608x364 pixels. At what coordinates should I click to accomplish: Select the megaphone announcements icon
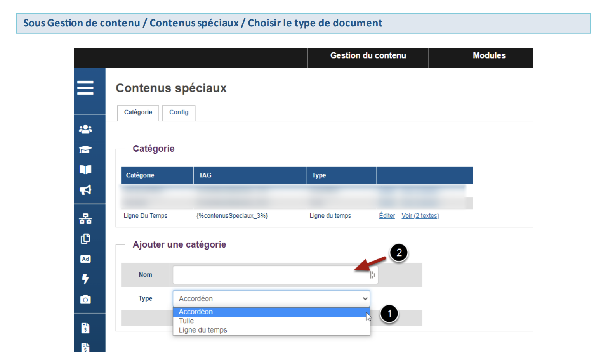pos(85,190)
